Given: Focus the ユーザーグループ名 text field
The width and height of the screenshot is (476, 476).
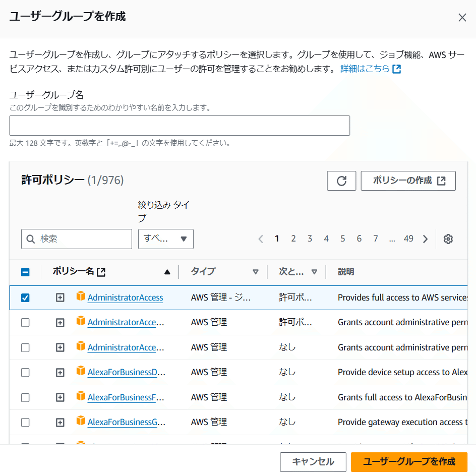Looking at the screenshot, I should coord(180,126).
